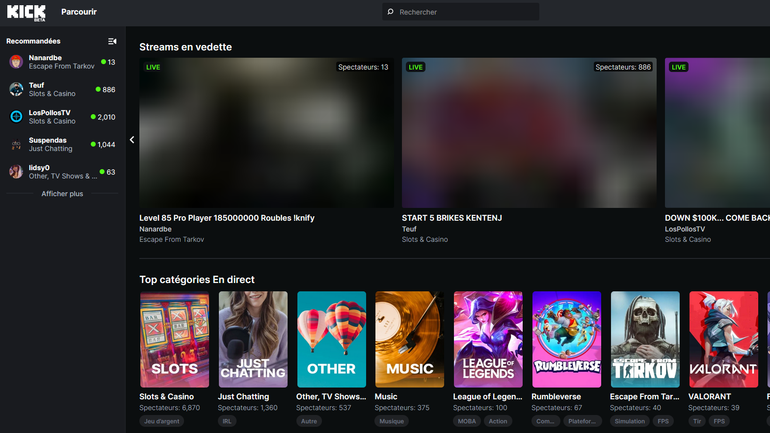Click the Jeu d'argent tag
The image size is (770, 433).
pyautogui.click(x=160, y=421)
